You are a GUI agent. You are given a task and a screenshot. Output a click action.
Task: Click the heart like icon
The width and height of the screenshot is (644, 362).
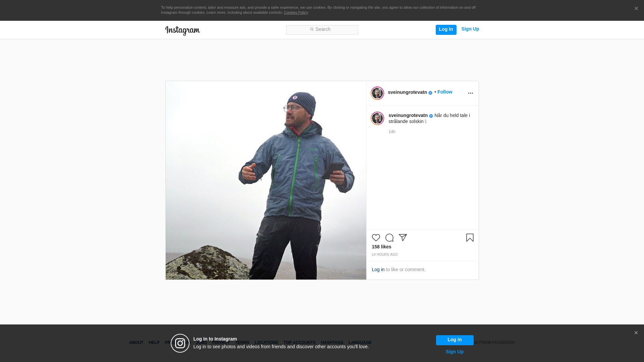[376, 238]
